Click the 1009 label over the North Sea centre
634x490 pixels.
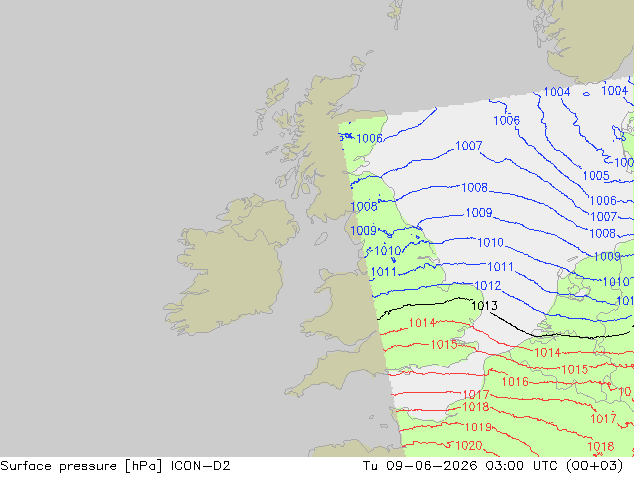click(479, 213)
